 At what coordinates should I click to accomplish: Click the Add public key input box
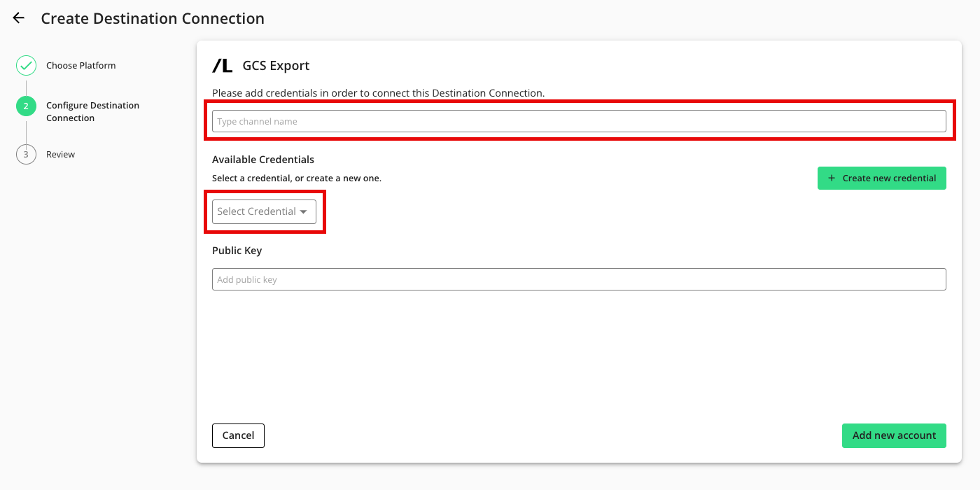pyautogui.click(x=578, y=279)
